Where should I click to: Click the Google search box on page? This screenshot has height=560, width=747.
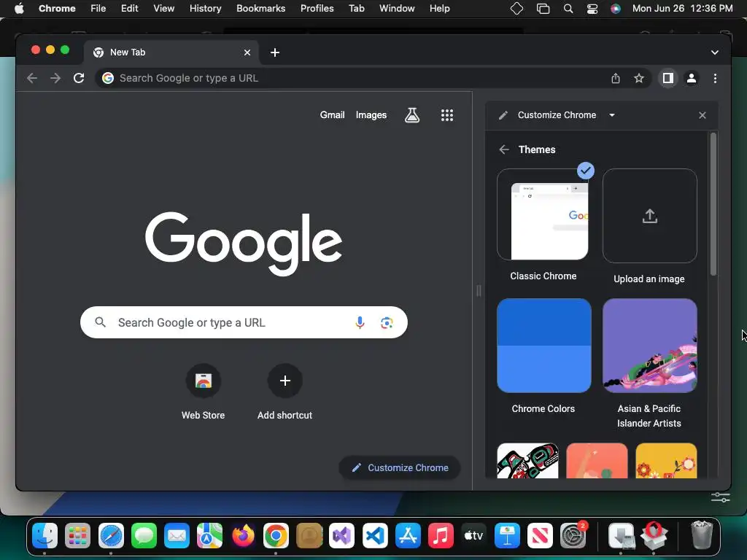244,322
